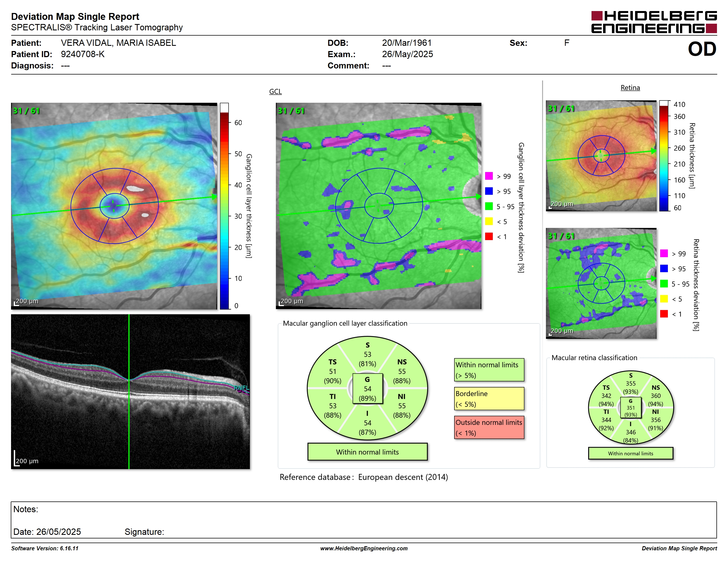Click '31 / 61' label on GCL thickness map
The image size is (728, 563).
26,111
